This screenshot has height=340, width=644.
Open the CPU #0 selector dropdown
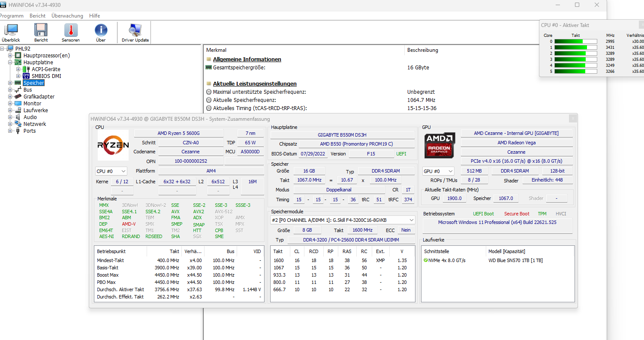(111, 171)
